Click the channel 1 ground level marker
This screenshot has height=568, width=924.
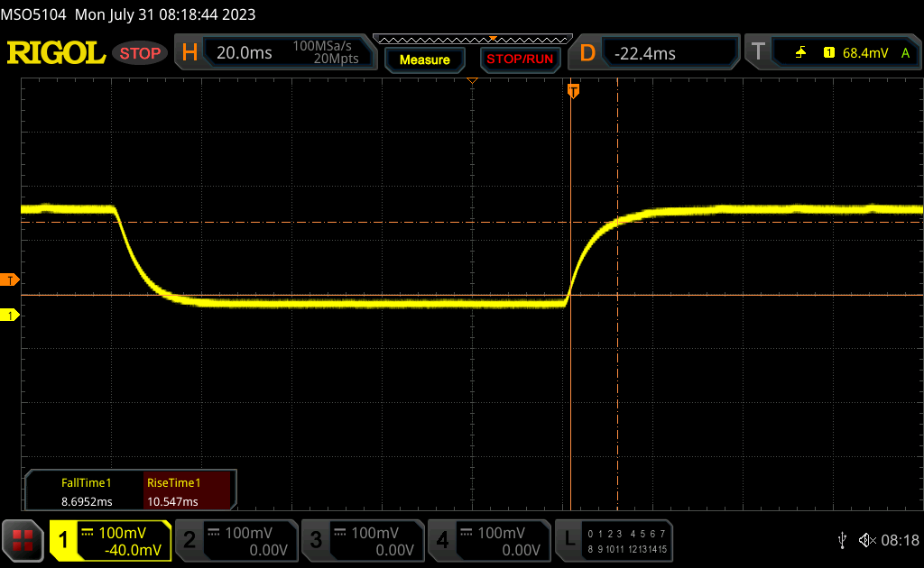click(x=9, y=316)
